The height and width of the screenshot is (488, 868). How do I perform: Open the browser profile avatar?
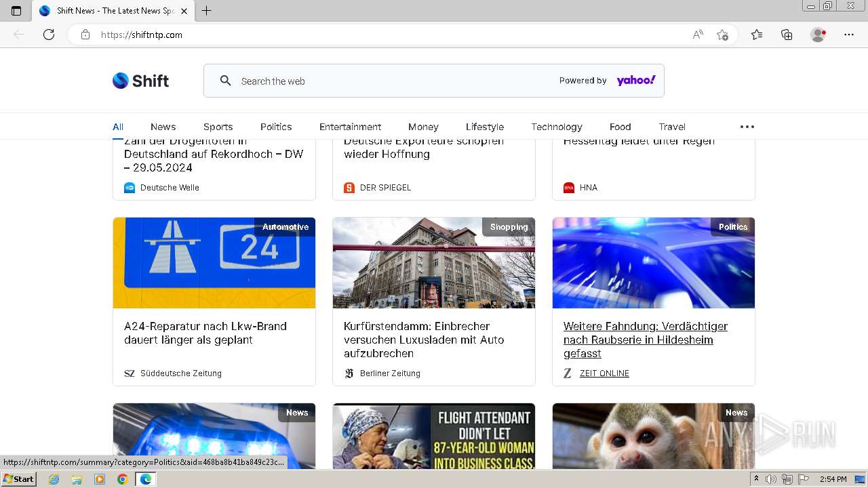click(818, 35)
